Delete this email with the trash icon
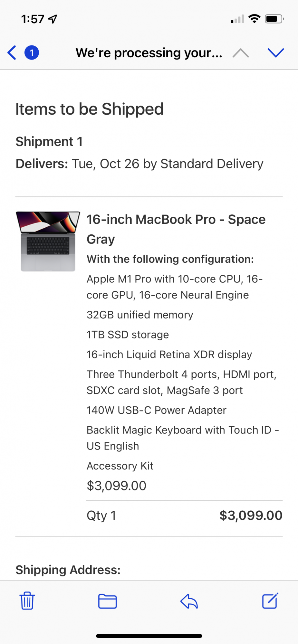Image resolution: width=298 pixels, height=644 pixels. coord(27,601)
